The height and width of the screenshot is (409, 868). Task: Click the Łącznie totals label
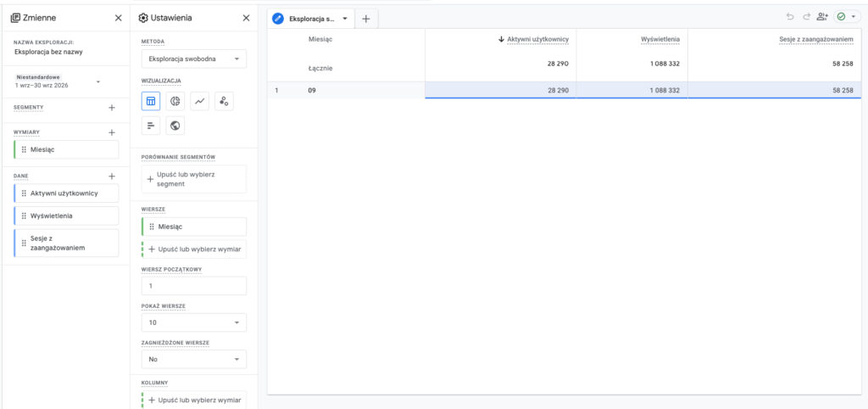[x=320, y=68]
